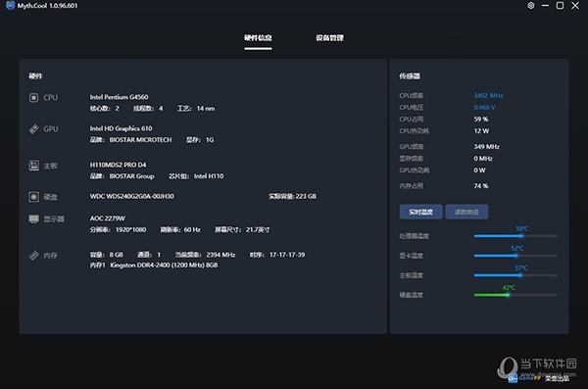This screenshot has width=588, height=389.
Task: Click the green disk temperature bar at 42℃
Action: (515, 295)
